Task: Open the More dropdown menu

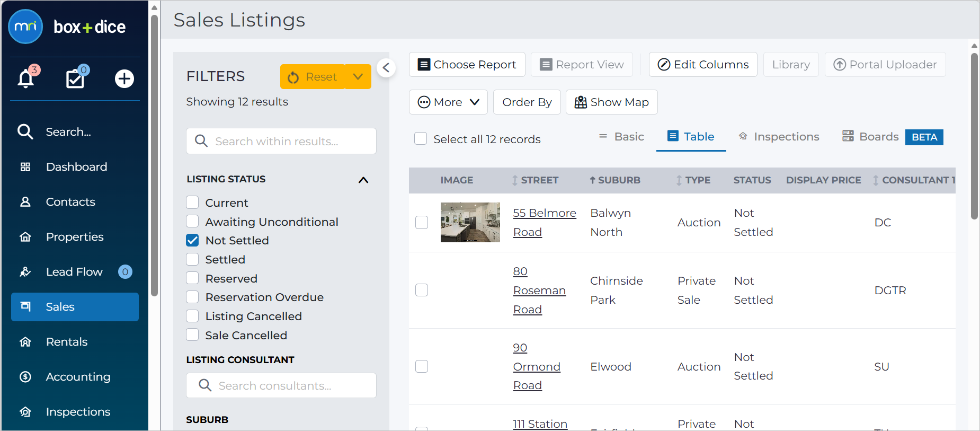Action: point(448,102)
